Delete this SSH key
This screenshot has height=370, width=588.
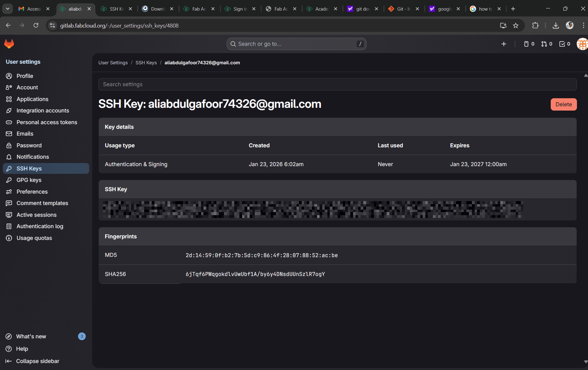(x=563, y=104)
